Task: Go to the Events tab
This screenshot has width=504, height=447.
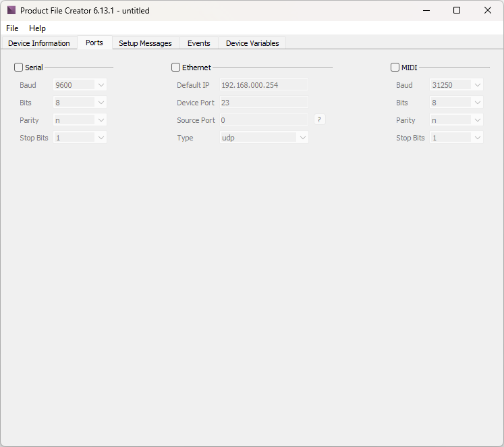Action: click(x=198, y=43)
